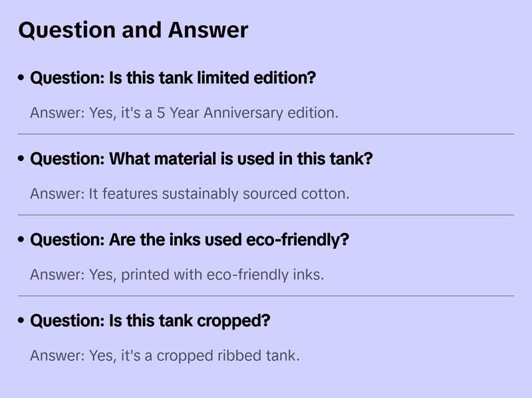The width and height of the screenshot is (532, 398).
Task: Expand the 'What material is used' question
Action: coord(201,159)
